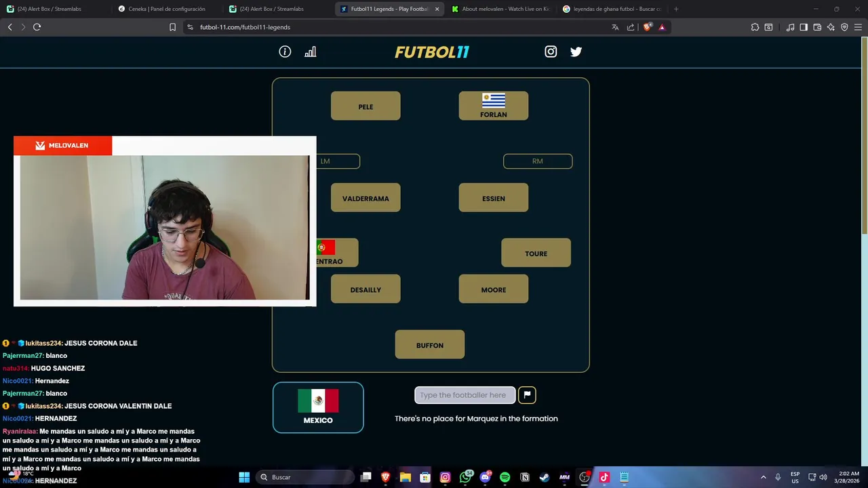The height and width of the screenshot is (488, 868).
Task: Open the browser main menu
Action: [858, 27]
